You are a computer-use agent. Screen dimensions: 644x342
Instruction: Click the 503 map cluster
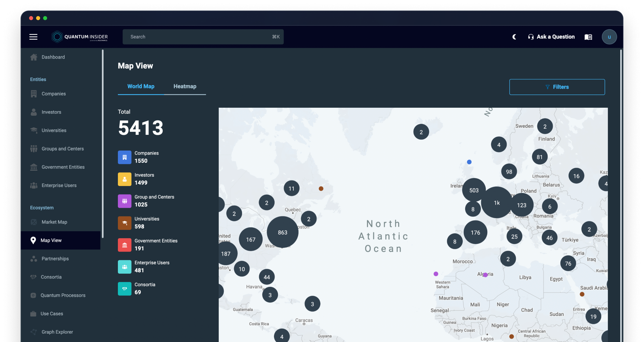click(x=474, y=190)
